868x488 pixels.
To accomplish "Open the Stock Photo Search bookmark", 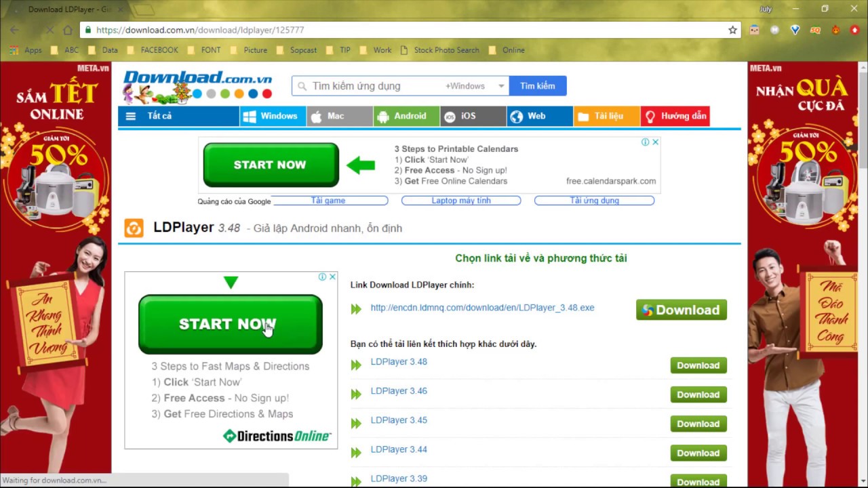I will (439, 50).
